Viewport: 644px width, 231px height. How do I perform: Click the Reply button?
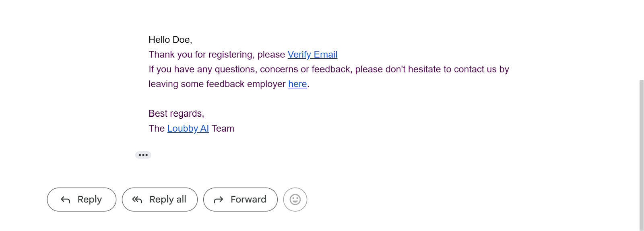82,200
